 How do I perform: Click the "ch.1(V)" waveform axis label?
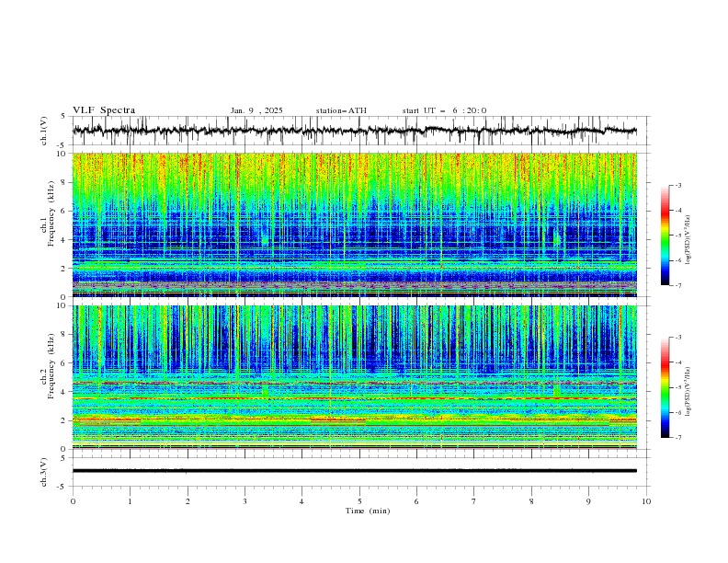click(x=44, y=131)
